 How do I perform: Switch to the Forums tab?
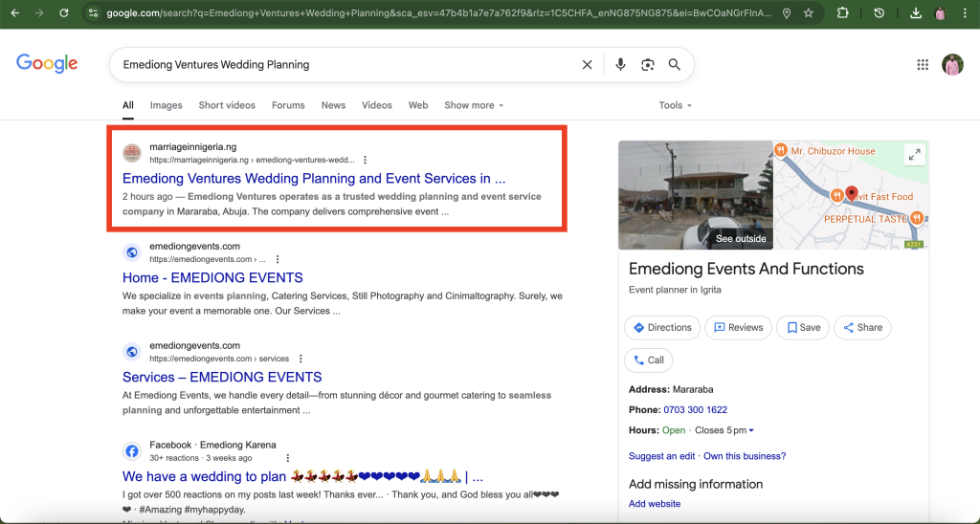(x=288, y=105)
